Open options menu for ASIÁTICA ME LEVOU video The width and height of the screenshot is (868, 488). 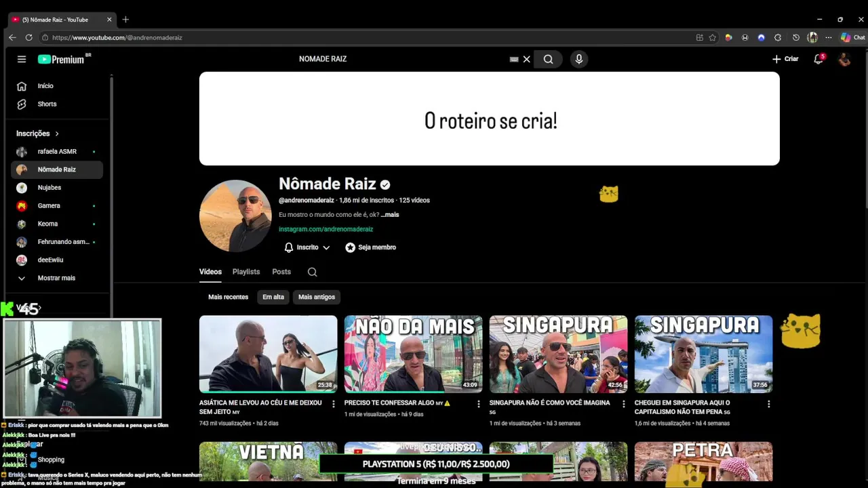coord(333,404)
